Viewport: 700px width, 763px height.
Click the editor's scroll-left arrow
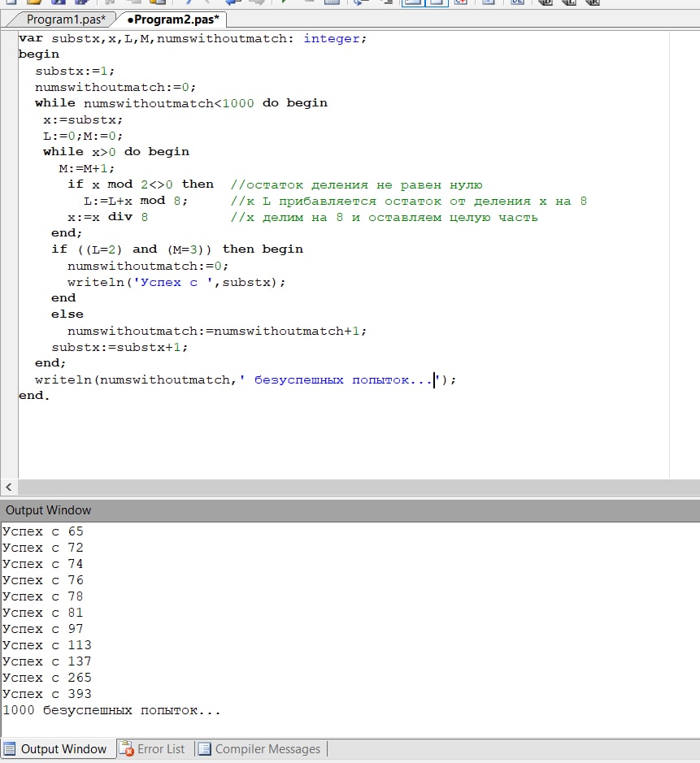pyautogui.click(x=9, y=487)
